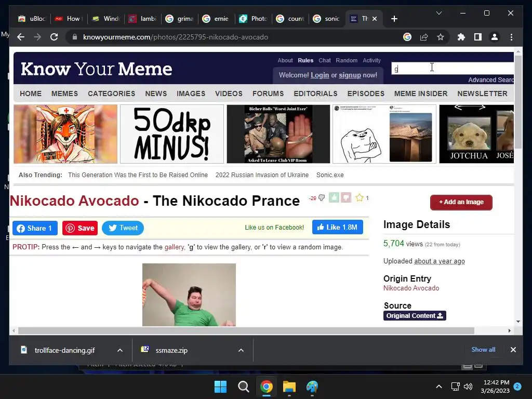Click the Know Your Meme logo

click(96, 69)
